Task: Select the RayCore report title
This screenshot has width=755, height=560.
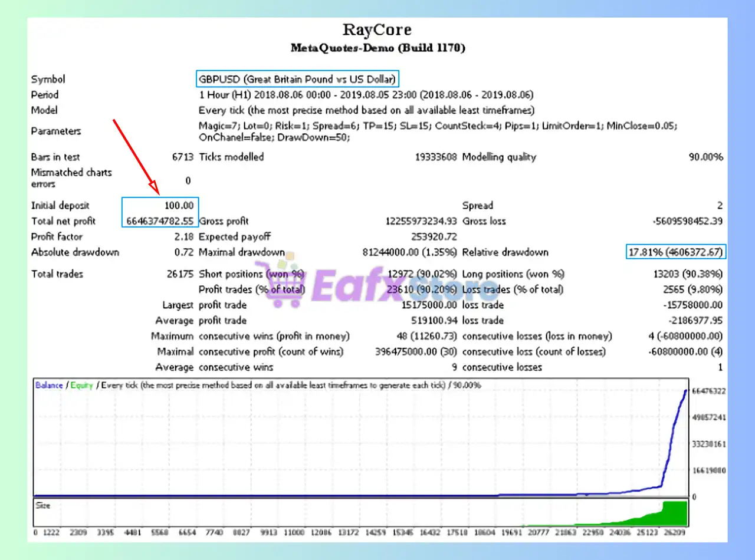Action: tap(377, 29)
